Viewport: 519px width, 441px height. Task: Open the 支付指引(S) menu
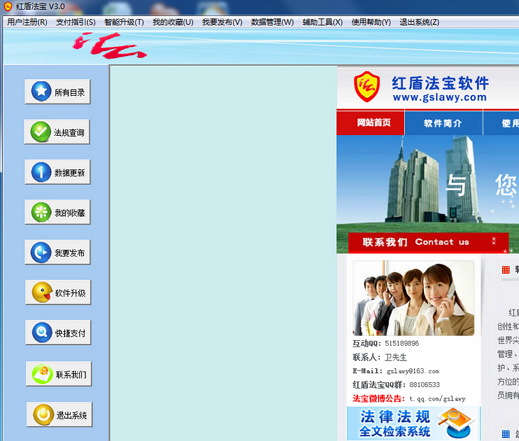tap(76, 22)
